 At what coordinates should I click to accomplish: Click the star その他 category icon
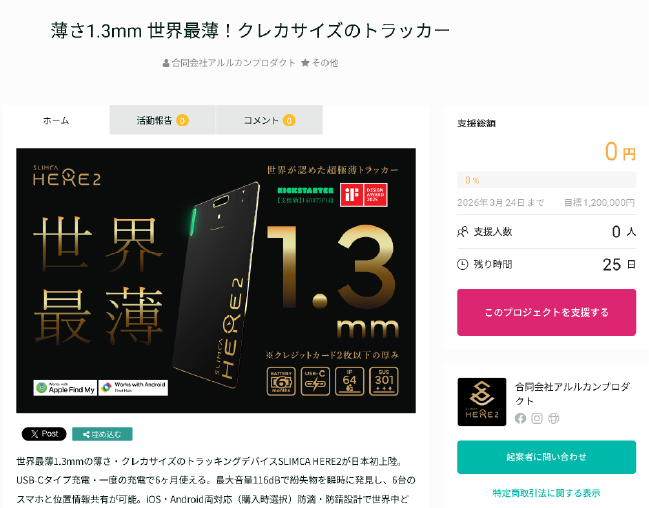pyautogui.click(x=305, y=63)
